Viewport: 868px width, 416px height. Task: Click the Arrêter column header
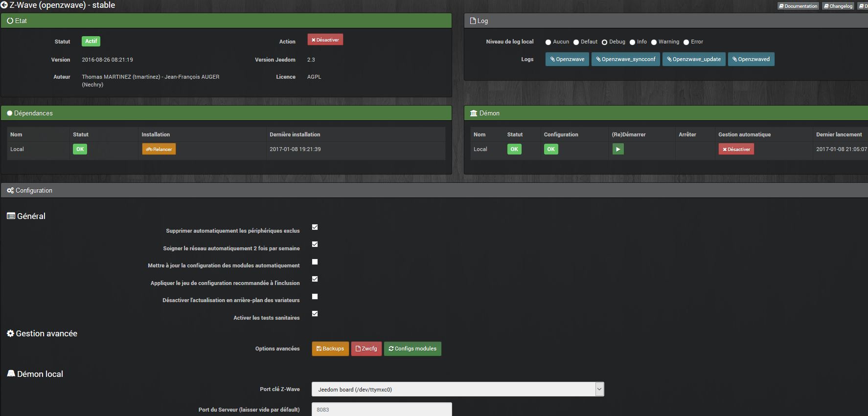click(687, 134)
